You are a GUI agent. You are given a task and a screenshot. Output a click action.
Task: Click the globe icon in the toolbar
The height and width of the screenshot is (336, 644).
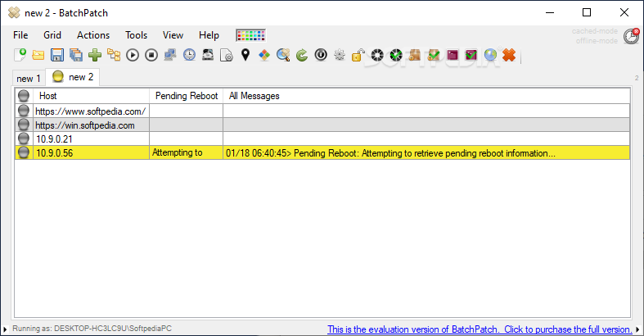490,55
